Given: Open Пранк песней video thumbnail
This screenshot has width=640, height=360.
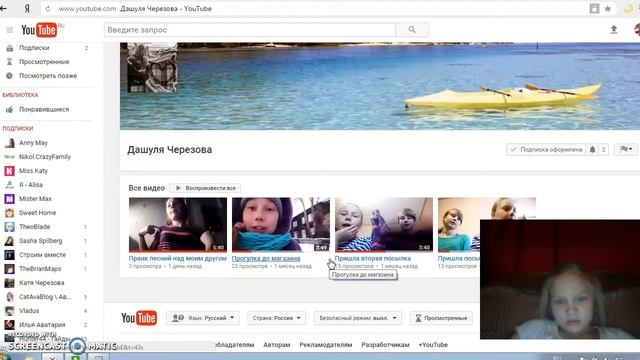Looking at the screenshot, I should click(x=178, y=224).
